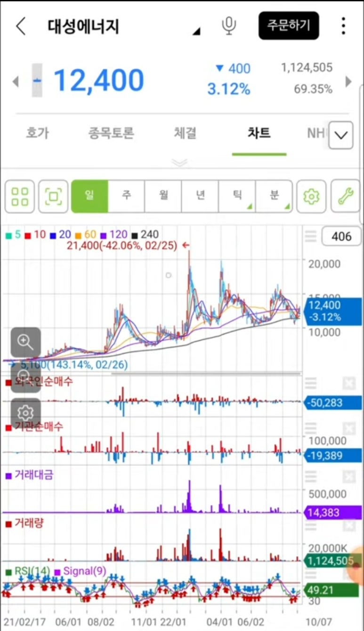This screenshot has width=364, height=631.
Task: Open the 틱 tick period dropdown
Action: (x=236, y=196)
